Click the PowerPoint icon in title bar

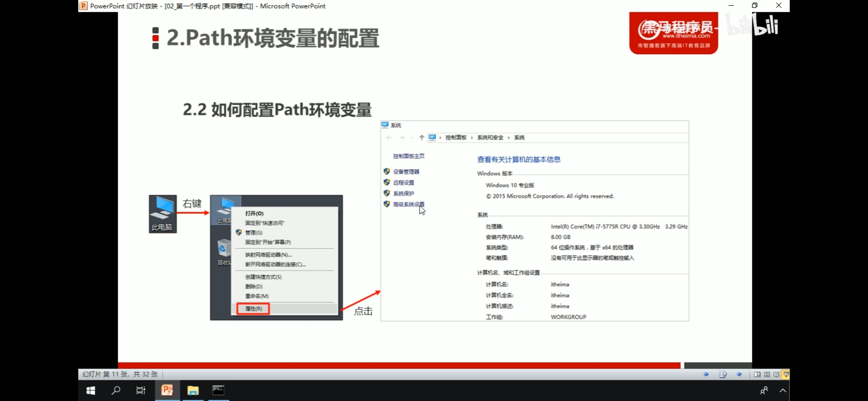click(x=83, y=6)
